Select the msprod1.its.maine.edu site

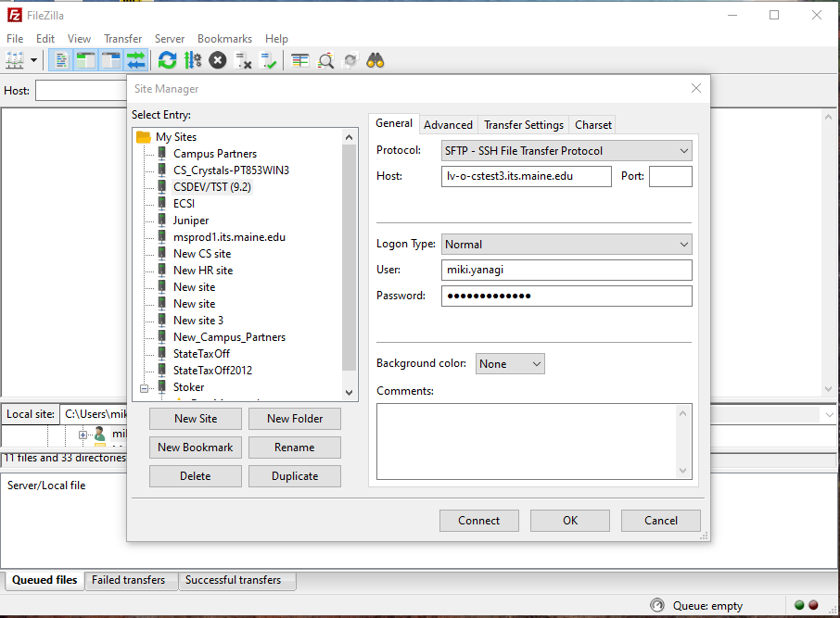[229, 236]
